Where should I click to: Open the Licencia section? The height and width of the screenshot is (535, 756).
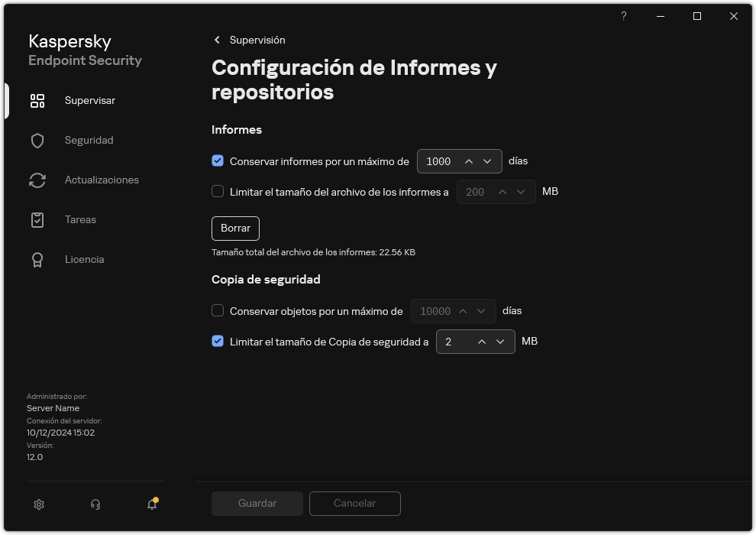tap(84, 259)
